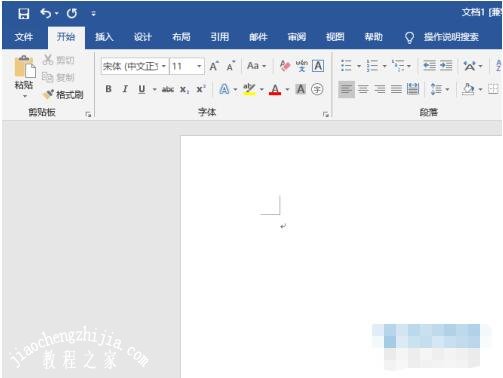Open the enclosed character 字 icon

(x=317, y=89)
